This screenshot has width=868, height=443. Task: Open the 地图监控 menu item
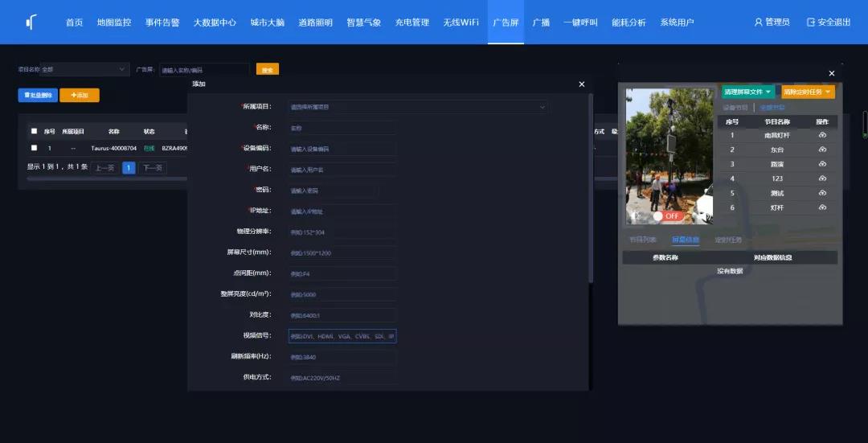(114, 23)
